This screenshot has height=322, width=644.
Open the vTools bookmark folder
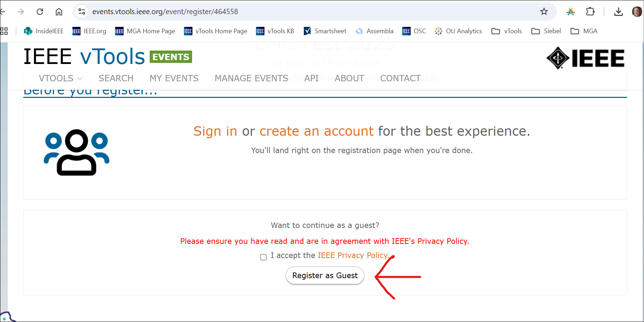click(x=507, y=31)
